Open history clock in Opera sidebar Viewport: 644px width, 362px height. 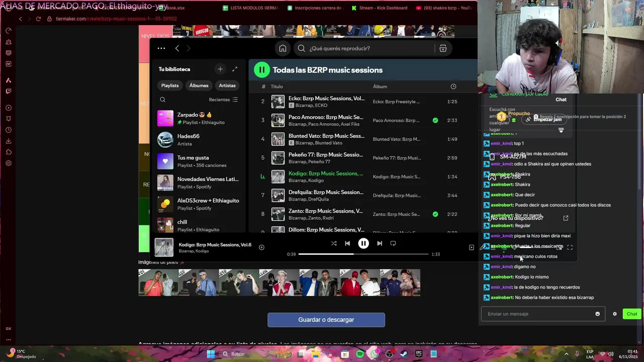(x=9, y=130)
